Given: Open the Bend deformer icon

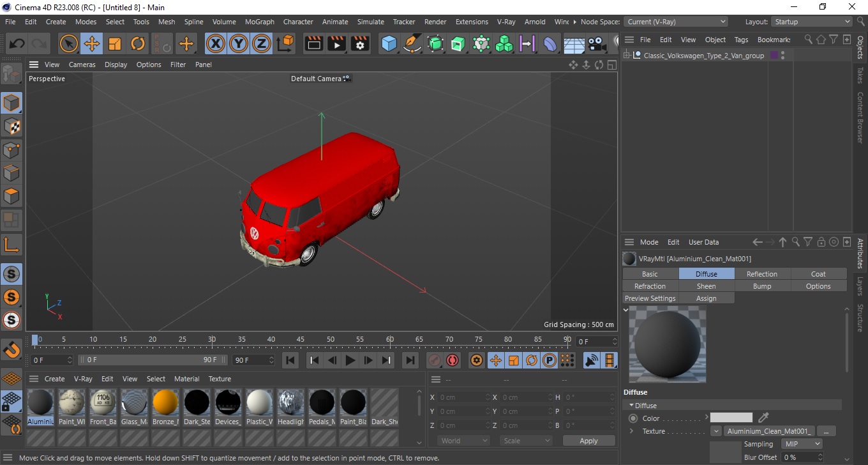Looking at the screenshot, I should pos(550,43).
